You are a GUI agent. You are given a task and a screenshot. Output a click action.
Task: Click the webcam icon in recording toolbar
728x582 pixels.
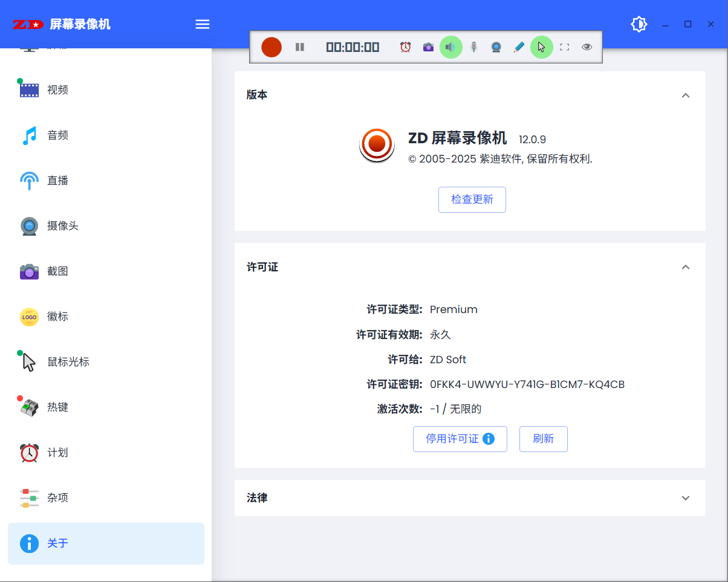pyautogui.click(x=496, y=47)
